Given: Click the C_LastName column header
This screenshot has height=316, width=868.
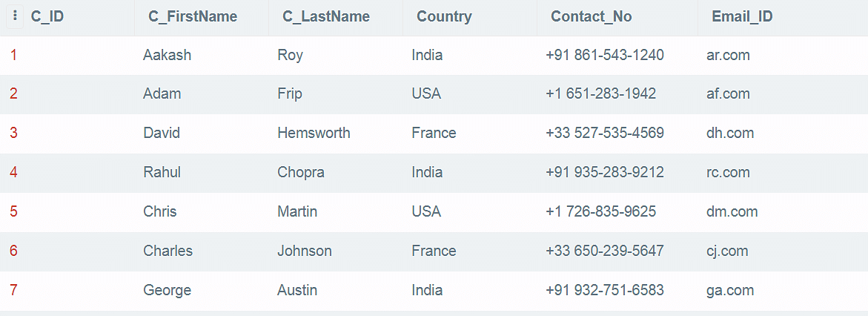Looking at the screenshot, I should coord(326,16).
